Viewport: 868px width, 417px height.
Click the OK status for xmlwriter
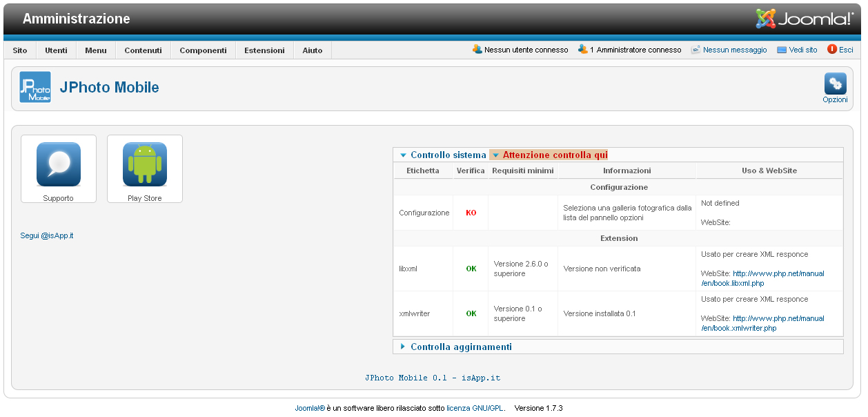tap(471, 314)
